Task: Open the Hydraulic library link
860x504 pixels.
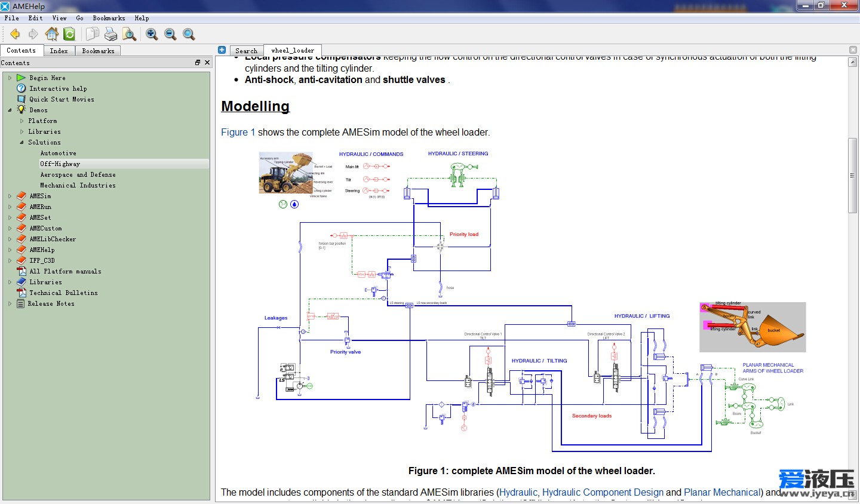Action: tap(518, 492)
